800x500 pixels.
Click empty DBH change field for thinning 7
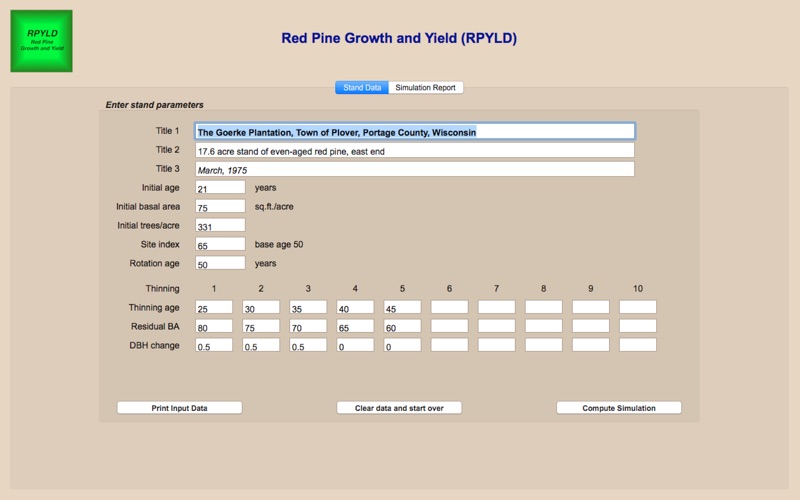coord(496,345)
